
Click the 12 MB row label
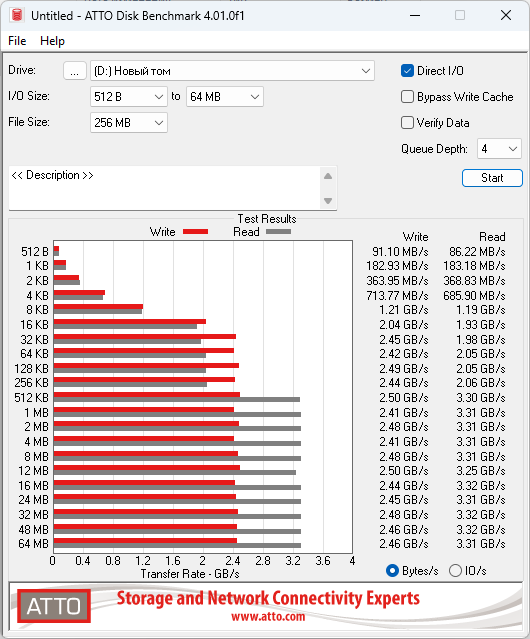point(33,471)
